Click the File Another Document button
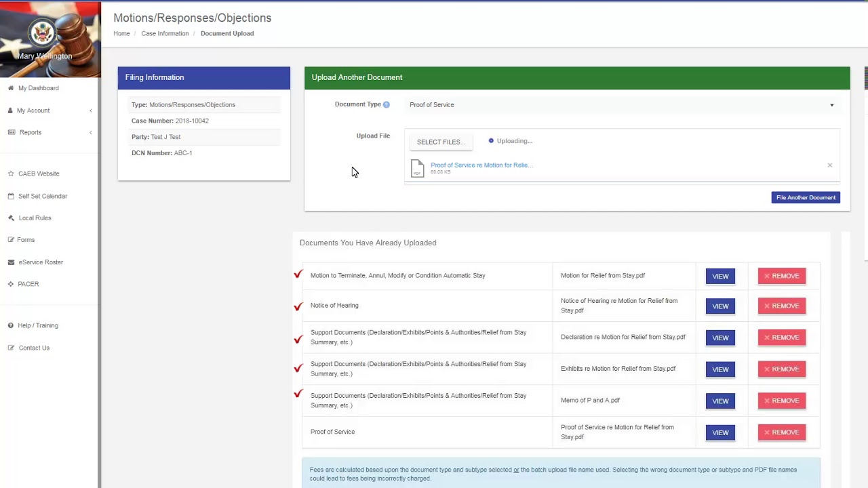The height and width of the screenshot is (488, 868). 806,197
